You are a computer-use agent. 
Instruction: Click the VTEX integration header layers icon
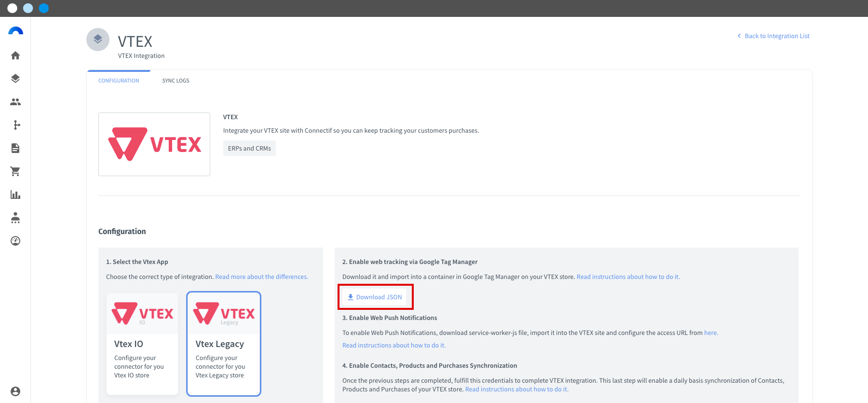98,40
